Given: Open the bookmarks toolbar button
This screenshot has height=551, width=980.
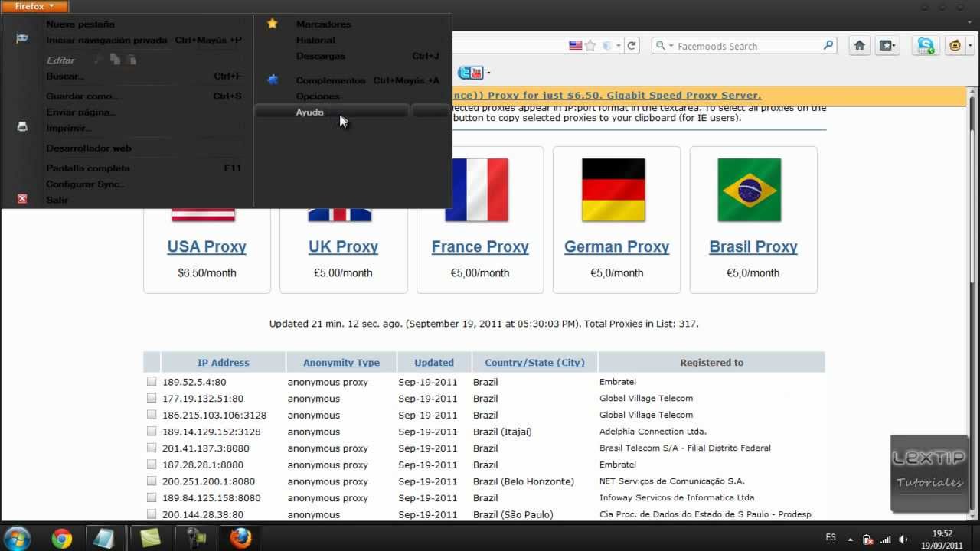Looking at the screenshot, I should click(887, 46).
